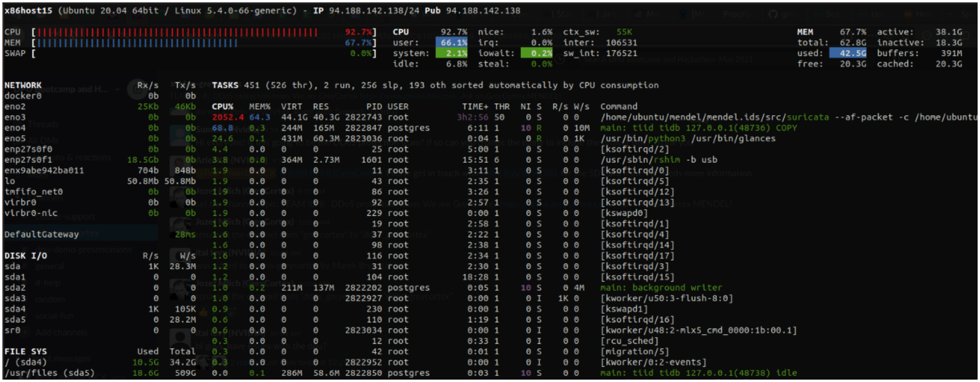Click the red CPU usage bar
Viewport: 980px width, 382px height.
point(178,32)
